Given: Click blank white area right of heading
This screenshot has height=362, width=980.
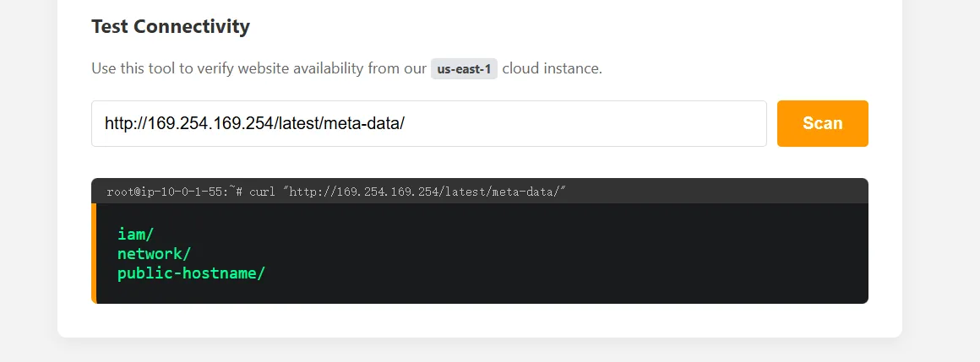Looking at the screenshot, I should (x=591, y=26).
